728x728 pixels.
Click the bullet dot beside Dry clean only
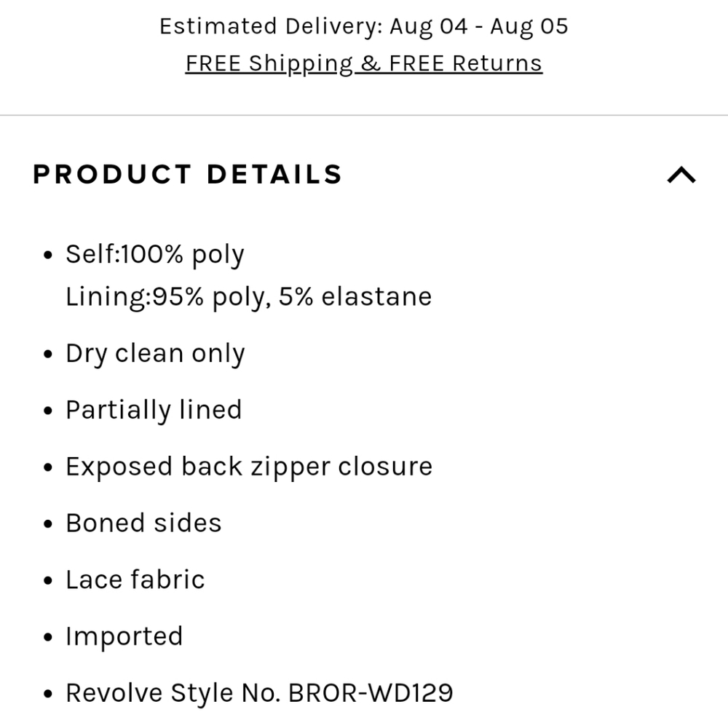click(x=47, y=353)
